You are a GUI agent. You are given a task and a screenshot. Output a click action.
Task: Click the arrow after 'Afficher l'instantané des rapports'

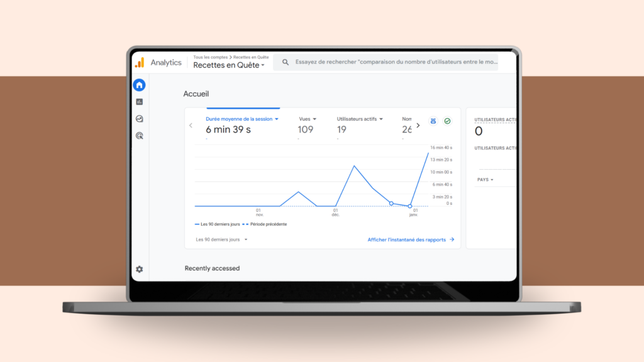tap(452, 239)
